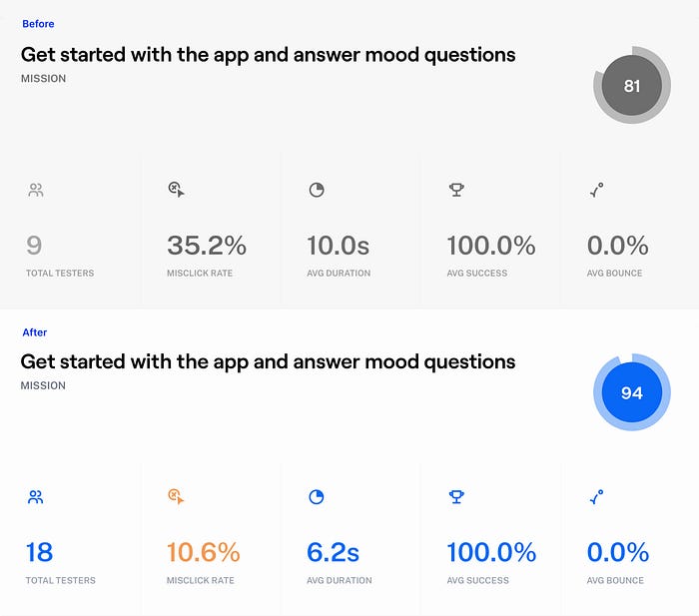
Task: Click the blue 18 total testers value
Action: click(40, 552)
